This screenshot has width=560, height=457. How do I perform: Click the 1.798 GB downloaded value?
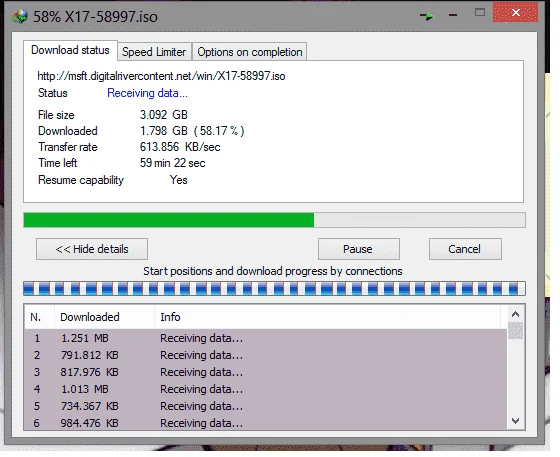[x=192, y=131]
